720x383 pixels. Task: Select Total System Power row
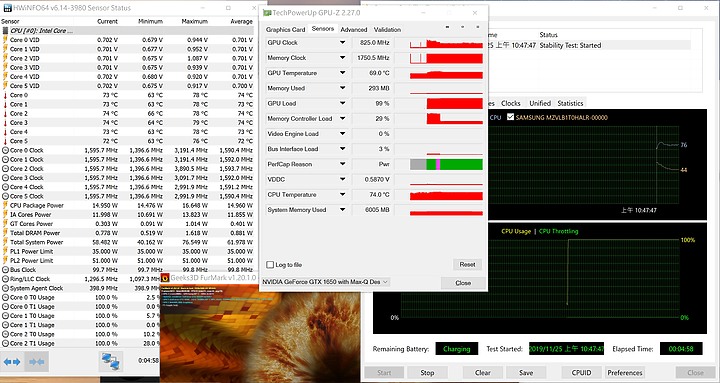tap(127, 242)
